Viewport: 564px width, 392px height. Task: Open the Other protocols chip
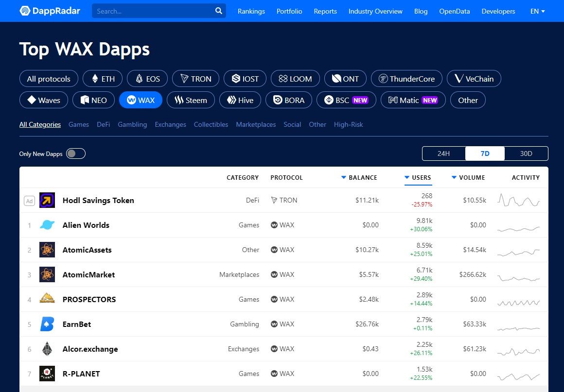(468, 100)
